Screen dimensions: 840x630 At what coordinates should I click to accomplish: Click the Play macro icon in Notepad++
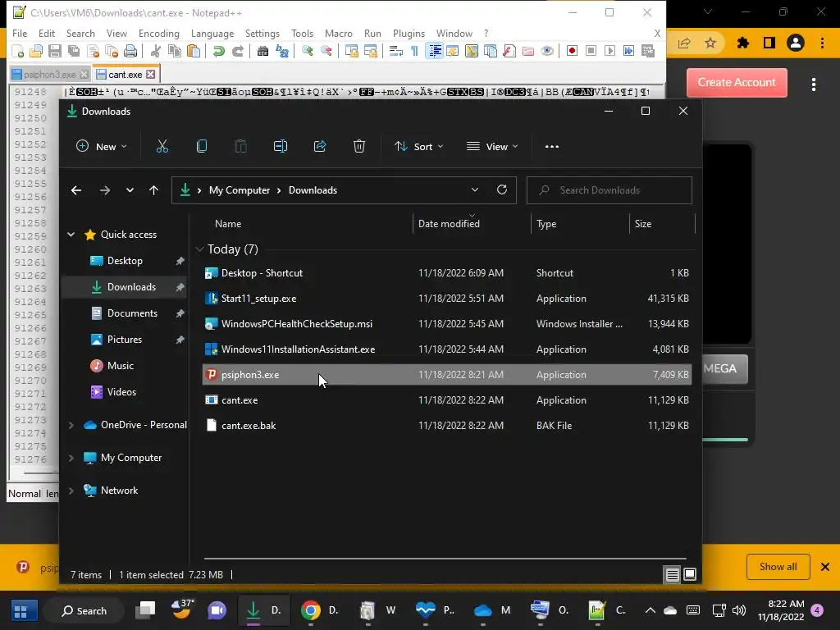coord(609,51)
